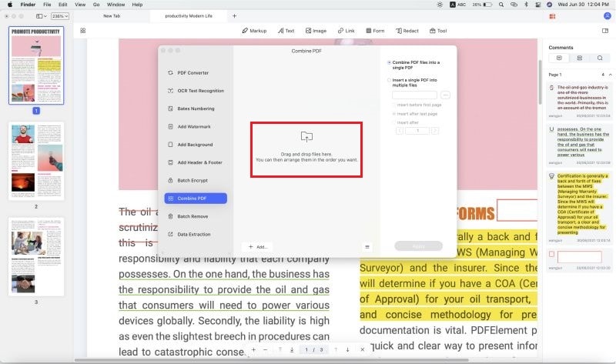Open the user account avatar
Image resolution: width=616 pixels, height=364 pixels.
point(608,16)
